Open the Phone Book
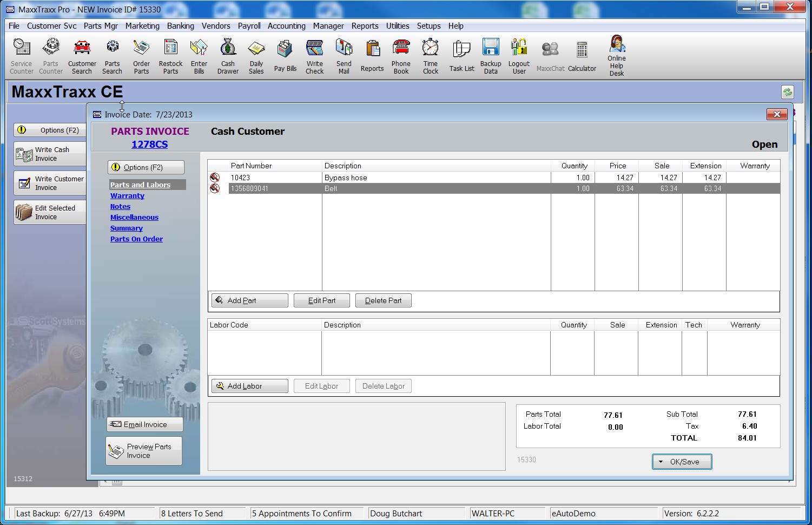 [x=401, y=56]
